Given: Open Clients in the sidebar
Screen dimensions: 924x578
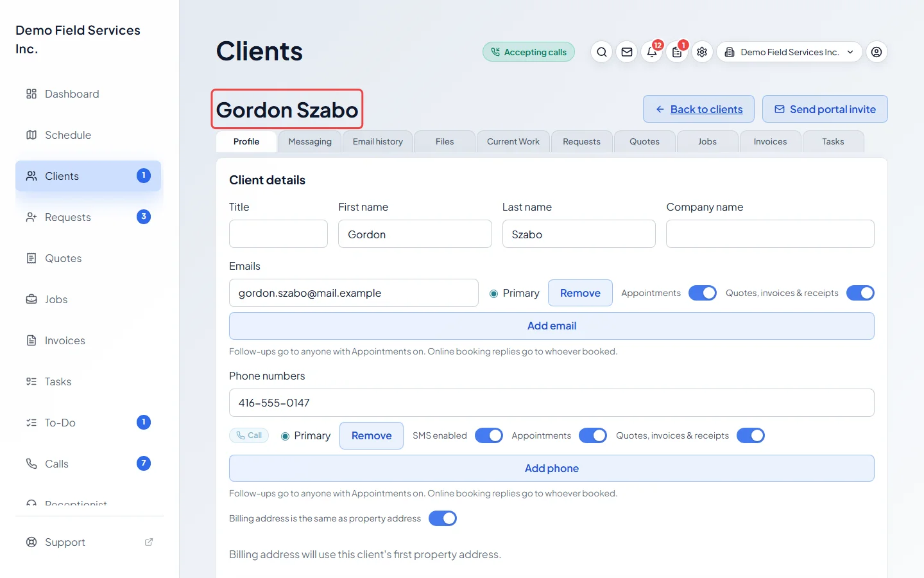Looking at the screenshot, I should [x=89, y=176].
